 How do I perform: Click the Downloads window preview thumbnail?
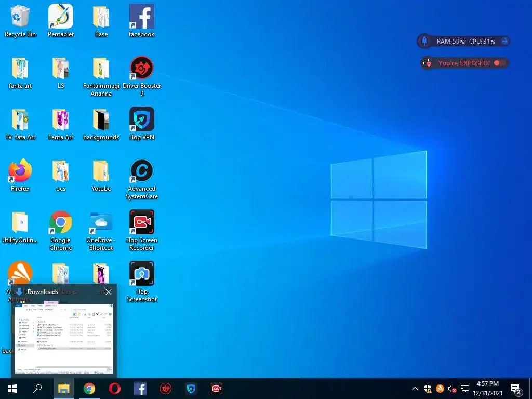(x=64, y=339)
